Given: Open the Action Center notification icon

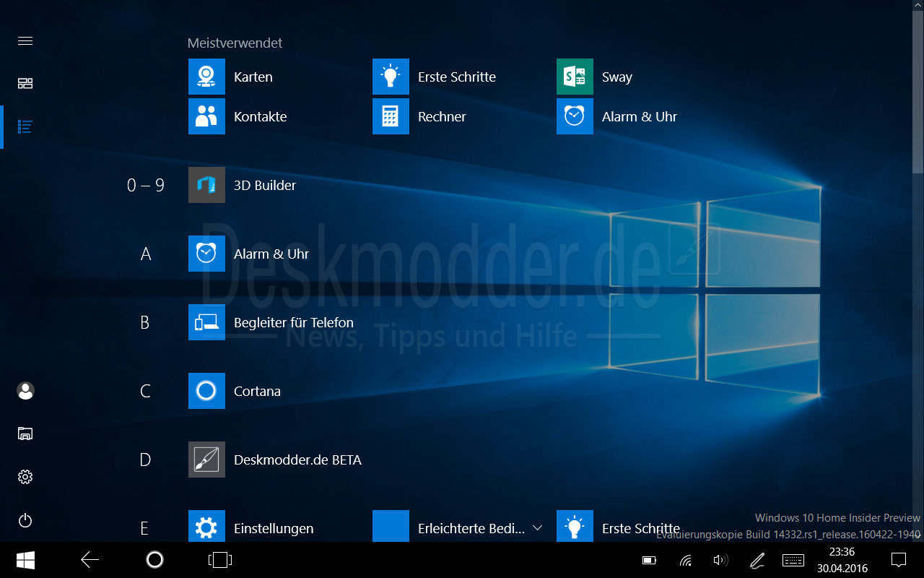Looking at the screenshot, I should tap(898, 560).
